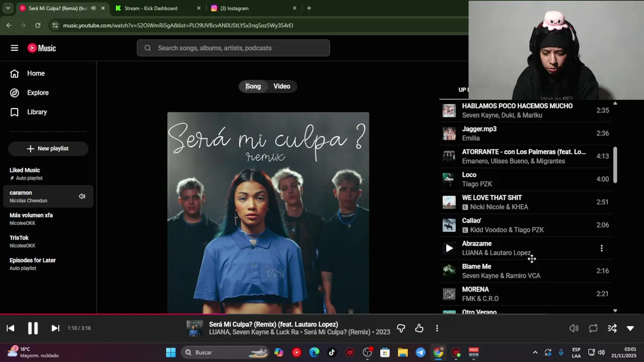Click the MORENA track thumbnail
This screenshot has height=362, width=644.
coord(449,294)
